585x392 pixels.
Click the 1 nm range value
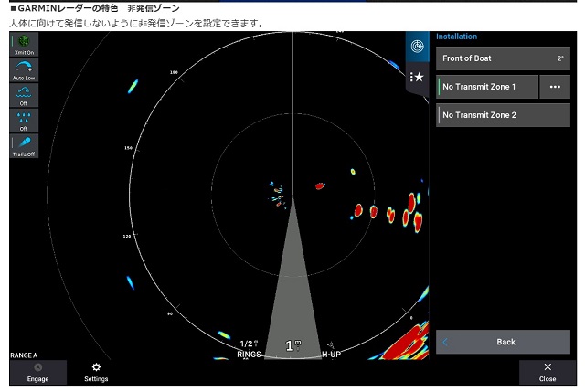point(292,346)
